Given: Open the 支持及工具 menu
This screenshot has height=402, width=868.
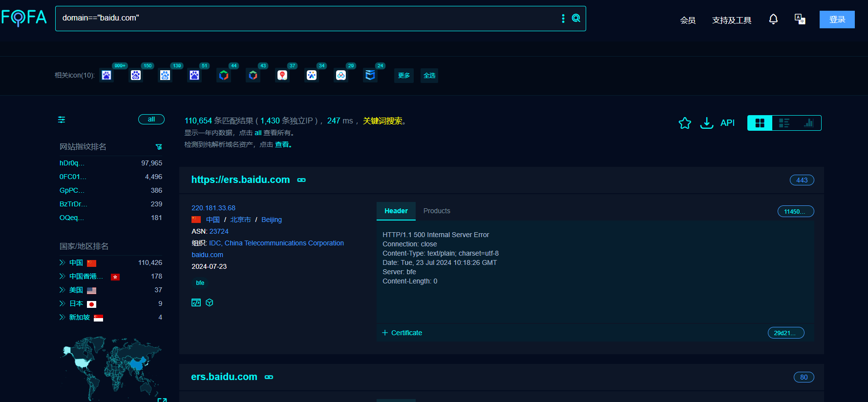Looking at the screenshot, I should pyautogui.click(x=732, y=20).
